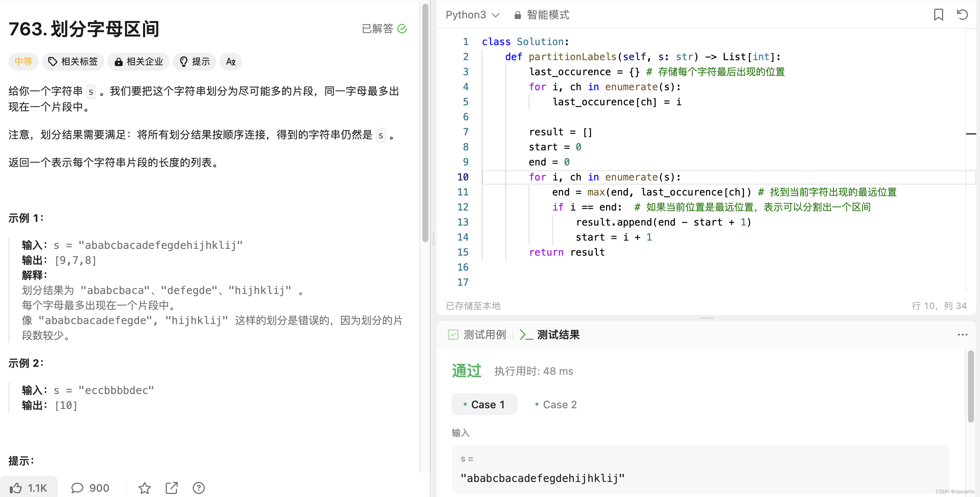Click the bookmark icon in code editor

(x=938, y=15)
